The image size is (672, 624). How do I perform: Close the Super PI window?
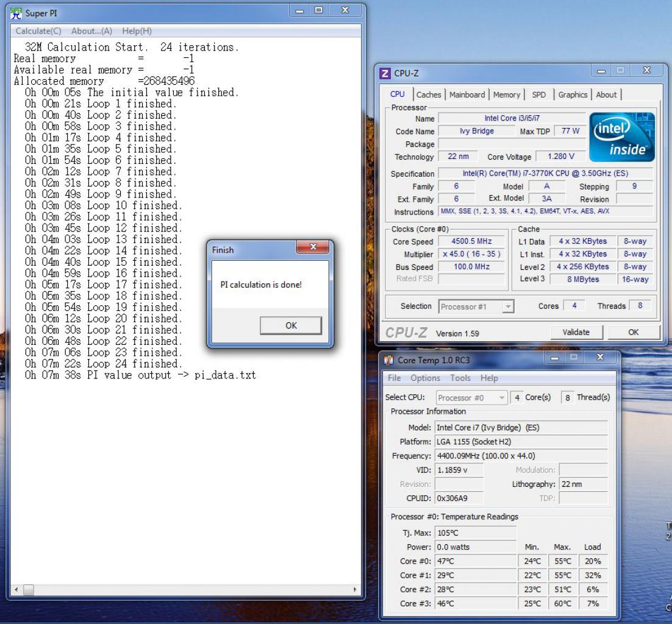pyautogui.click(x=345, y=10)
